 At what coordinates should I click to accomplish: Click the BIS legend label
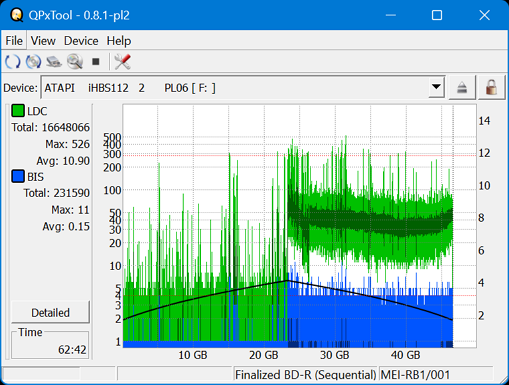[35, 177]
